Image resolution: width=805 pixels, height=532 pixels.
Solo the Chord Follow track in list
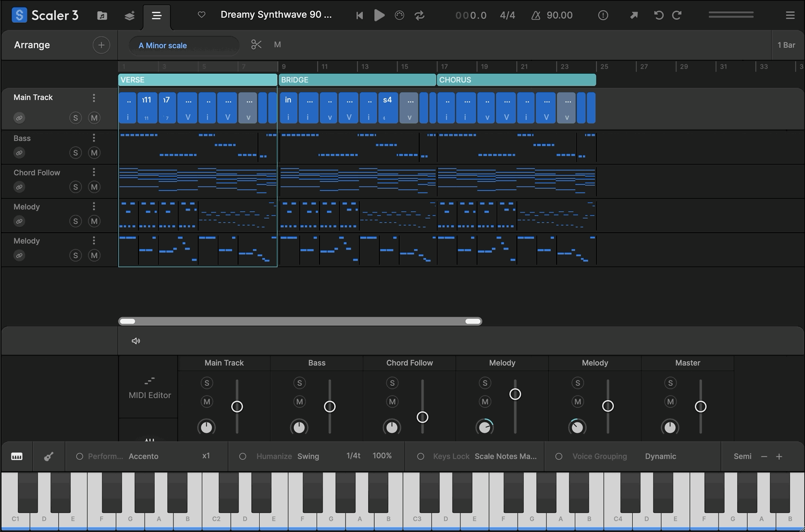click(75, 187)
